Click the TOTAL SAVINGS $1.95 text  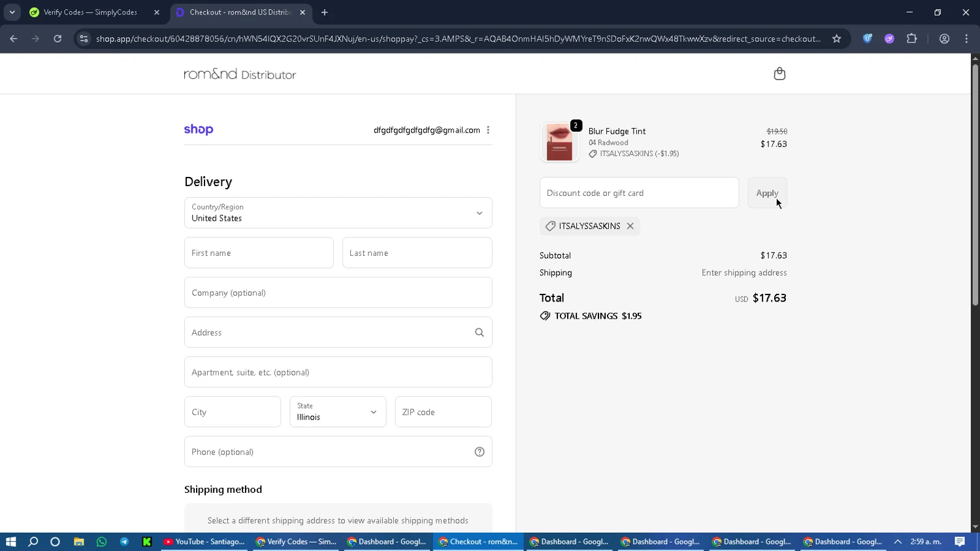click(x=598, y=316)
